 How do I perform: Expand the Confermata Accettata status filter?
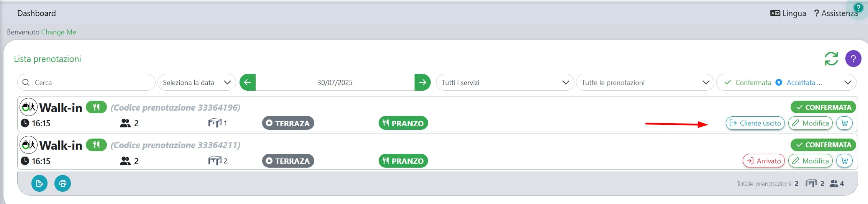point(786,82)
